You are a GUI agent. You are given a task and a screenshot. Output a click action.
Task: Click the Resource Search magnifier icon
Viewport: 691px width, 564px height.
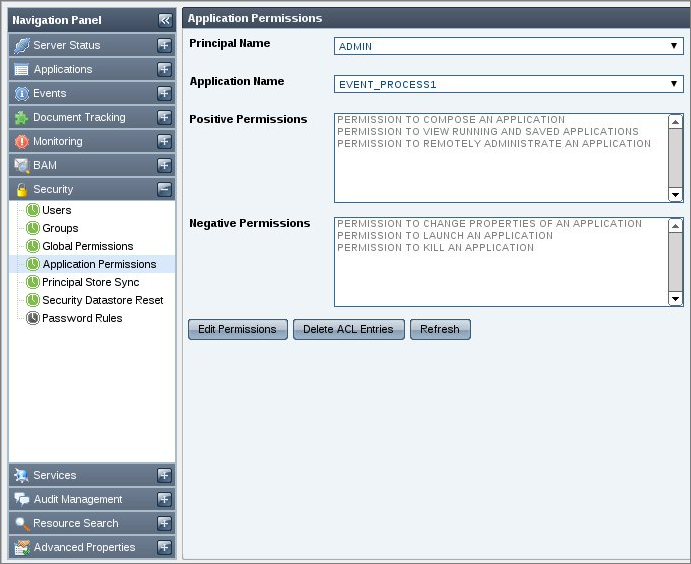[x=21, y=523]
